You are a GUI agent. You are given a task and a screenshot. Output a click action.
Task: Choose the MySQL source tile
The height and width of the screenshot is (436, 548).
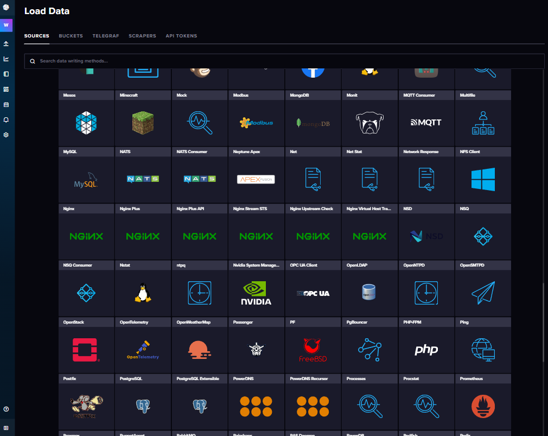[86, 175]
